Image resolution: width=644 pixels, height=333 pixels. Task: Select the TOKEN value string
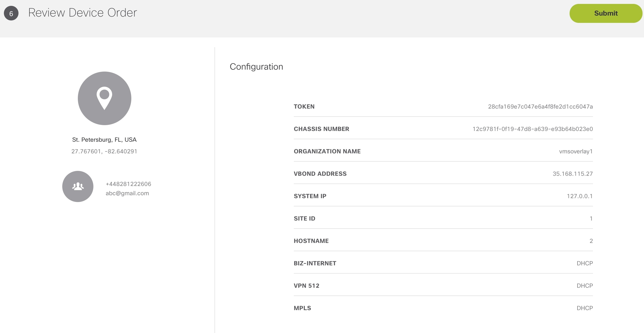[540, 107]
